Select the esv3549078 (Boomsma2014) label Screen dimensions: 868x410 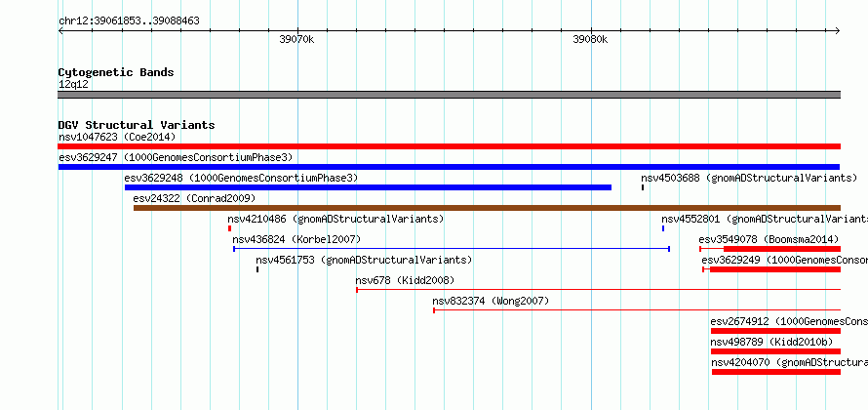click(x=769, y=239)
